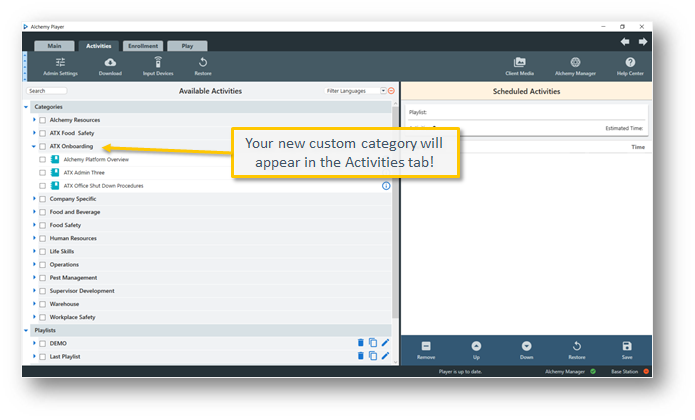The width and height of the screenshot is (695, 420).
Task: Open Client Media folder
Action: [519, 65]
